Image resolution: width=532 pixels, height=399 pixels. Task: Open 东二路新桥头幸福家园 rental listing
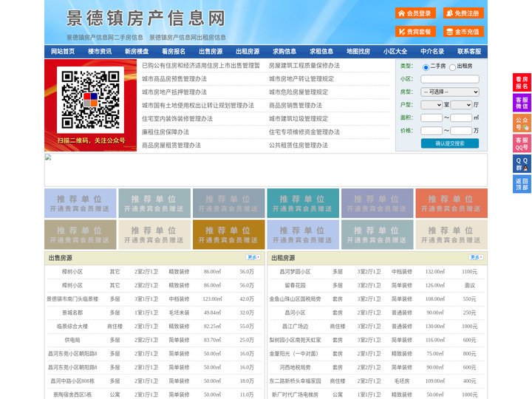click(295, 381)
